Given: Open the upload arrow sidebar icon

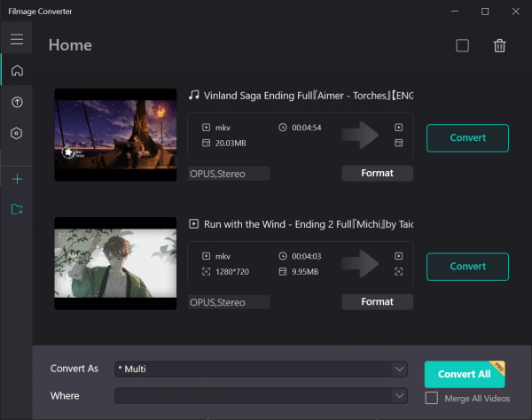Looking at the screenshot, I should pos(17,102).
